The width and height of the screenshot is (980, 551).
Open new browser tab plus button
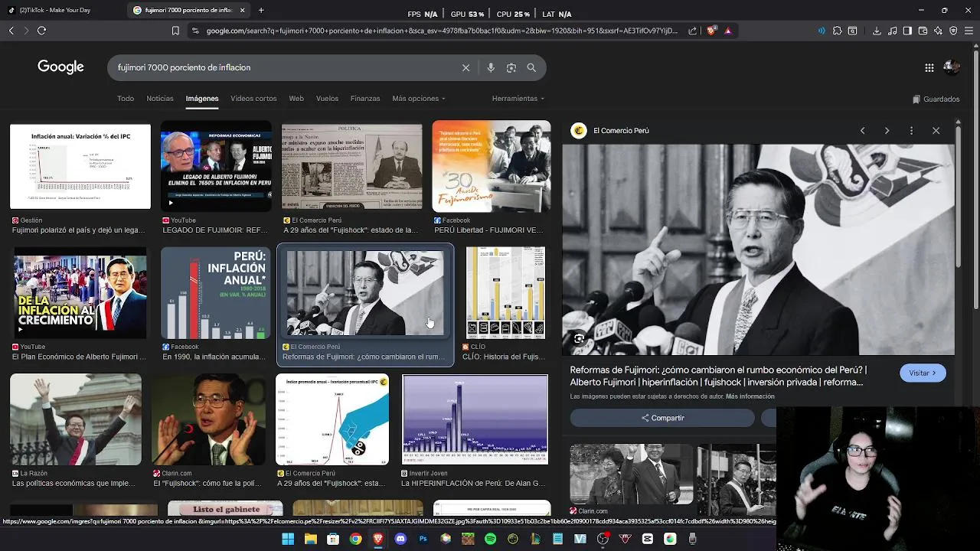pyautogui.click(x=261, y=10)
